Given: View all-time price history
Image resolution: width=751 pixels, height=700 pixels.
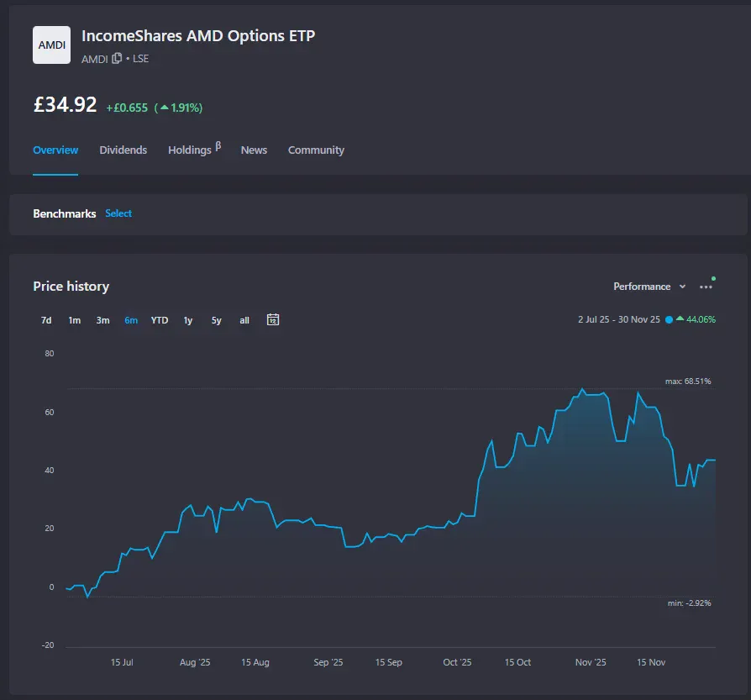Looking at the screenshot, I should pos(244,320).
